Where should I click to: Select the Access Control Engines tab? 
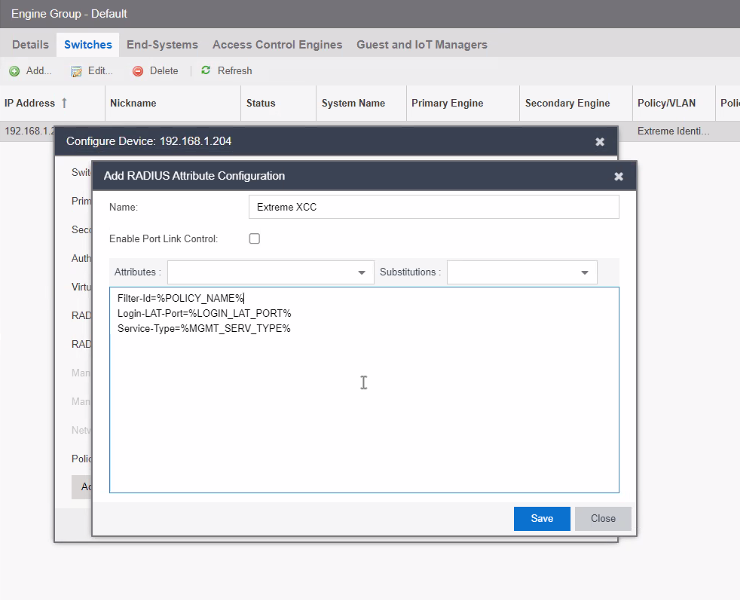[x=277, y=45]
